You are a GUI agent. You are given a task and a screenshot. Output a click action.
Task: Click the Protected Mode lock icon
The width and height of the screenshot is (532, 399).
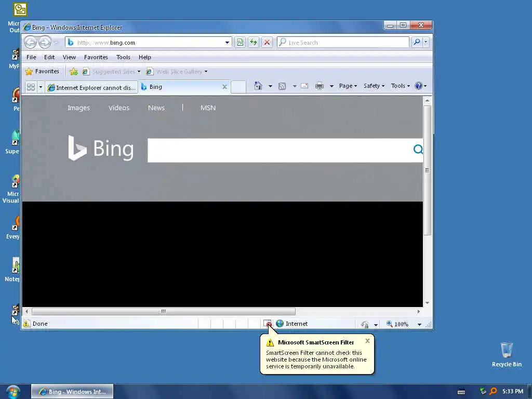tap(365, 324)
